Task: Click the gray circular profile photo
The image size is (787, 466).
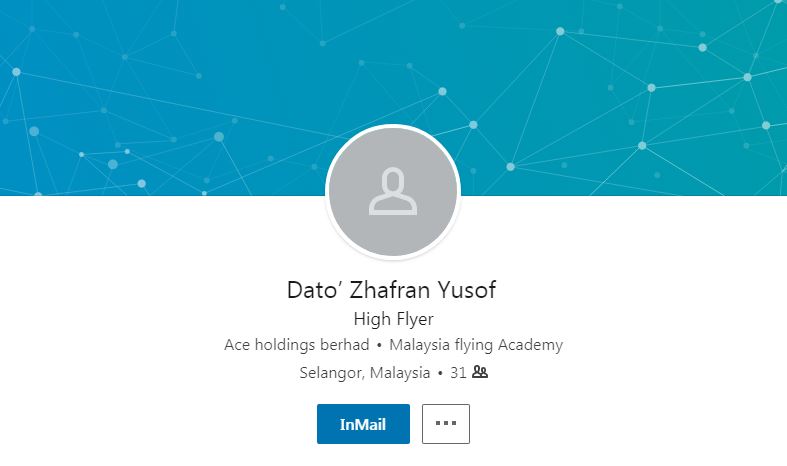Action: pyautogui.click(x=393, y=191)
